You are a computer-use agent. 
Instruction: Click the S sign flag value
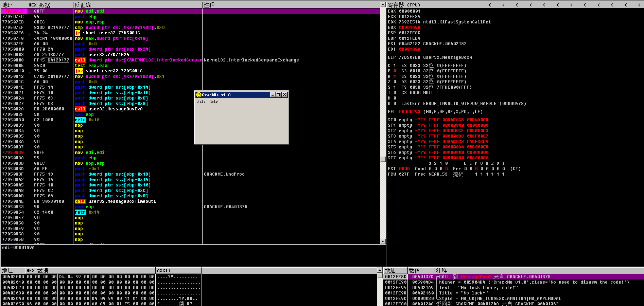click(395, 87)
